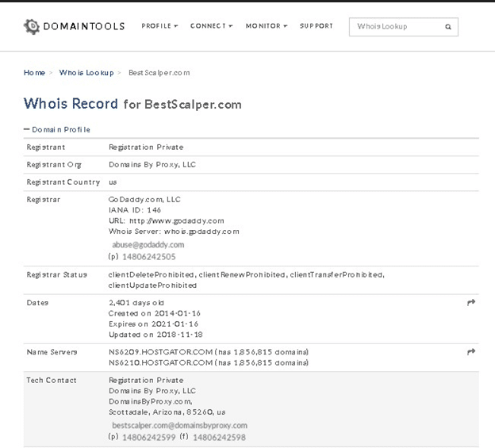Viewport: 495px width, 448px height.
Task: Open the Support menu item
Action: pos(317,26)
